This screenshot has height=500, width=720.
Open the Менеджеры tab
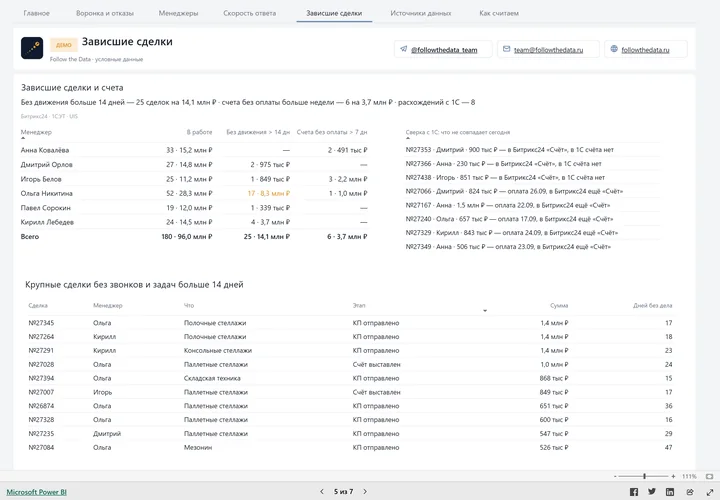pos(178,13)
